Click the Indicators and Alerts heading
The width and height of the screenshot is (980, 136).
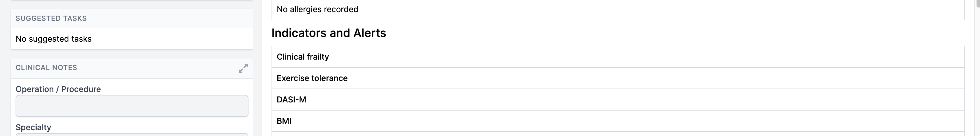[x=329, y=33]
